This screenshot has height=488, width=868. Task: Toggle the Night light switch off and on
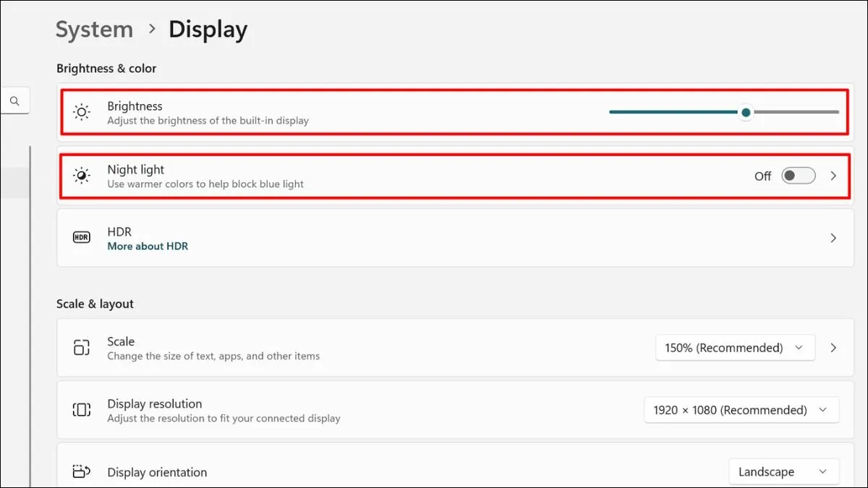[x=798, y=176]
